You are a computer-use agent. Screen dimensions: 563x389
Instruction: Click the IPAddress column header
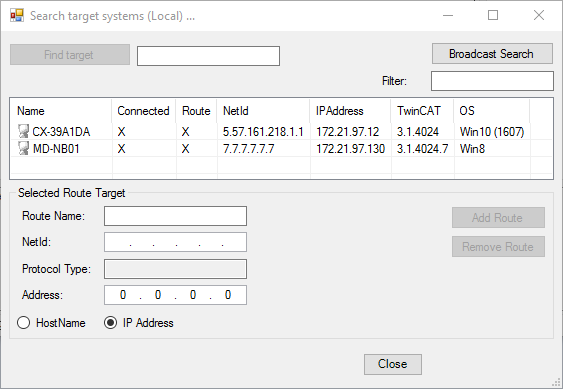pyautogui.click(x=350, y=111)
